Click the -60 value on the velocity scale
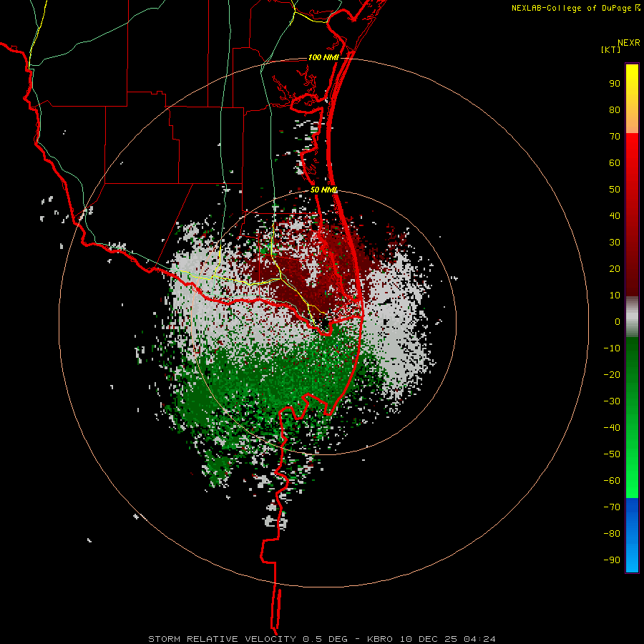 coord(612,481)
